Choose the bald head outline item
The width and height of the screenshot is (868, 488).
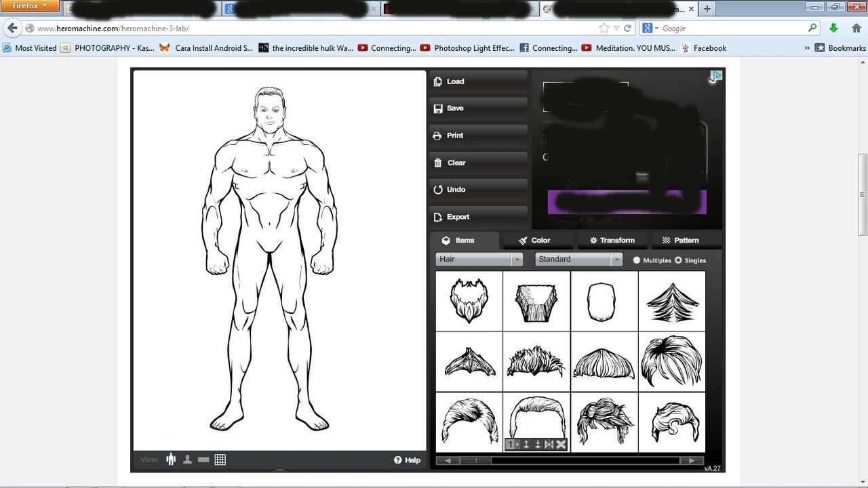604,301
